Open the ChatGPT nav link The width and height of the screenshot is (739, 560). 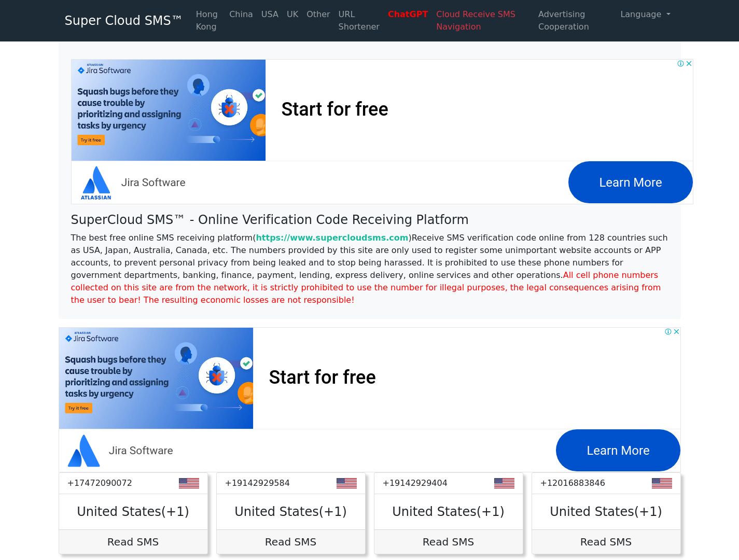pos(408,15)
